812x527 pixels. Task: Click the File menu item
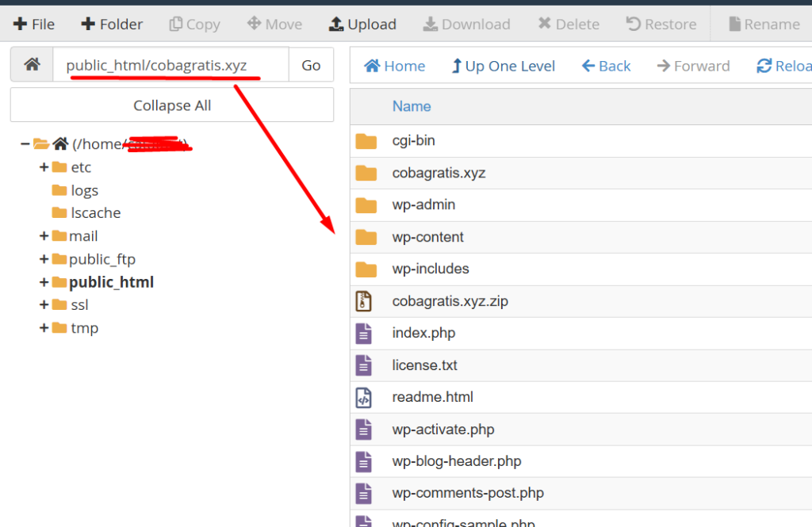click(x=33, y=24)
